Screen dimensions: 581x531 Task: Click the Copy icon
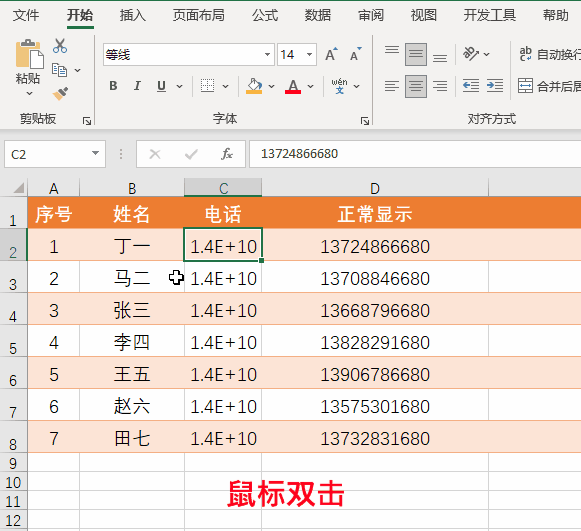click(59, 70)
